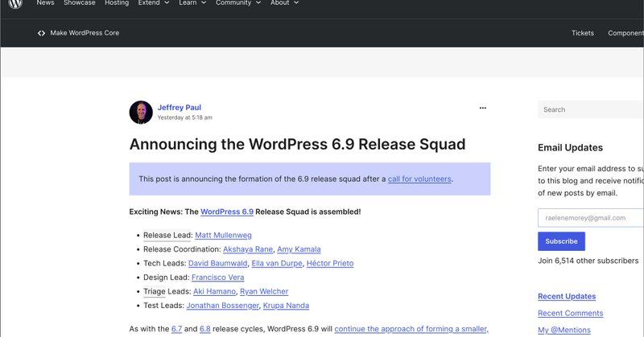Open Make WordPress Core home link
This screenshot has height=337, width=644.
click(85, 33)
